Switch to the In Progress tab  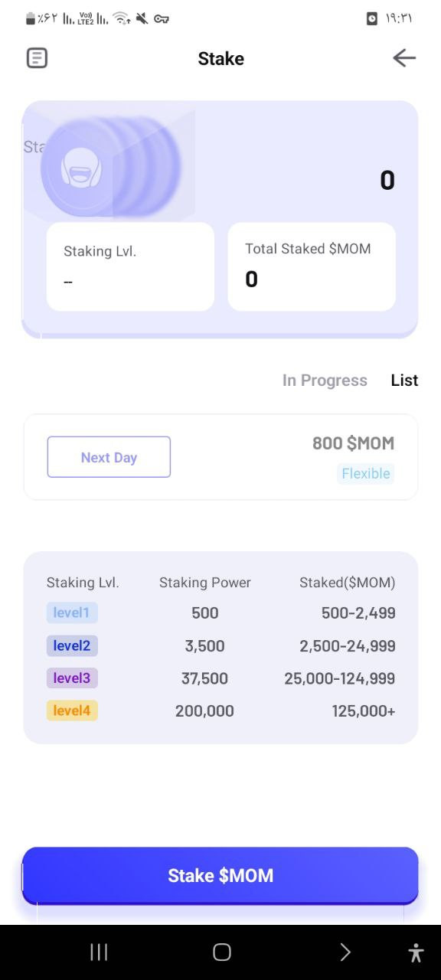tap(325, 381)
